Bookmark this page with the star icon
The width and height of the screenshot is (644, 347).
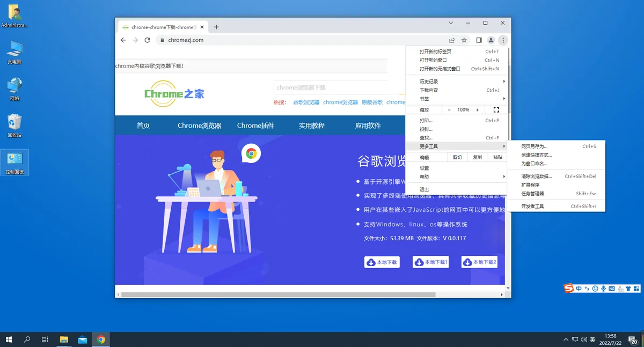[464, 40]
